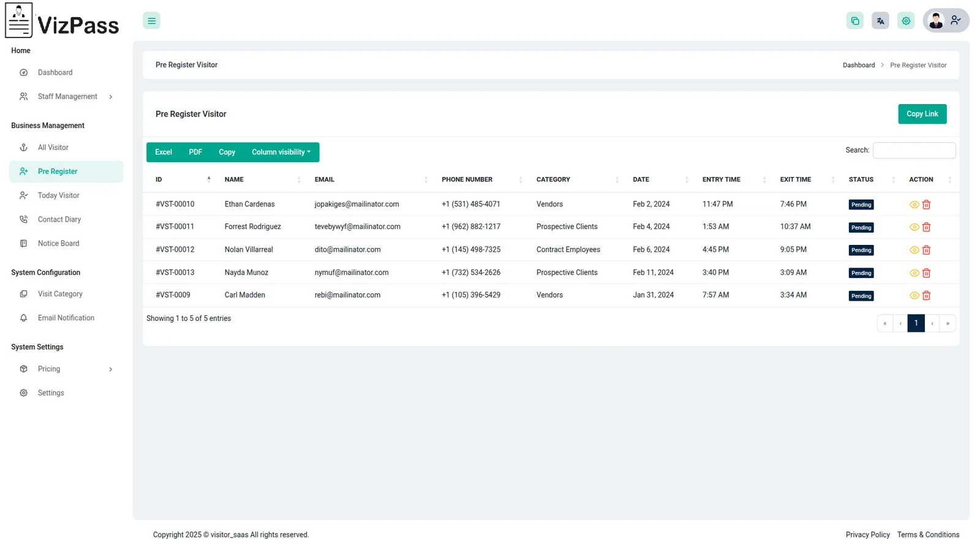Screen dimensions: 980x551
Task: Expand the Pricing sidebar menu
Action: point(67,369)
